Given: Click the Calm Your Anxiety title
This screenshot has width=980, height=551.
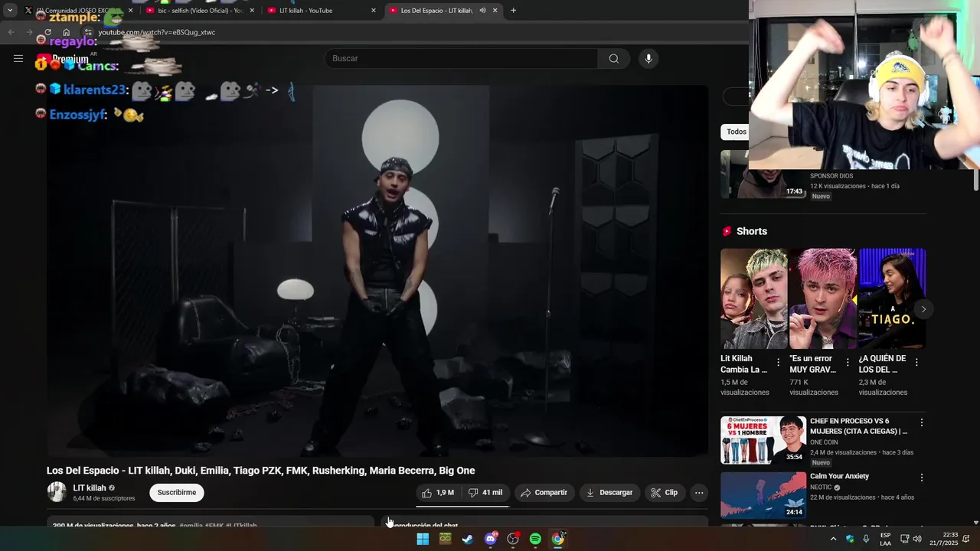Looking at the screenshot, I should (839, 476).
